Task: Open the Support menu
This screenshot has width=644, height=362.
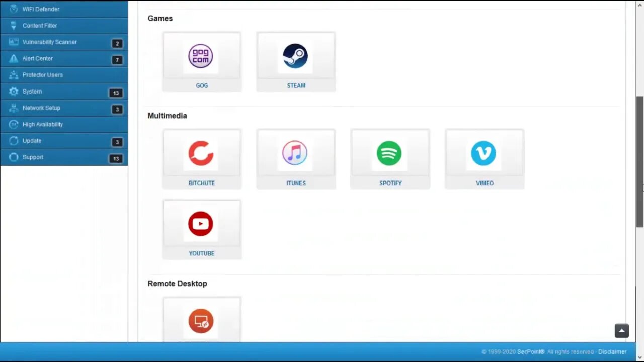Action: [64, 157]
